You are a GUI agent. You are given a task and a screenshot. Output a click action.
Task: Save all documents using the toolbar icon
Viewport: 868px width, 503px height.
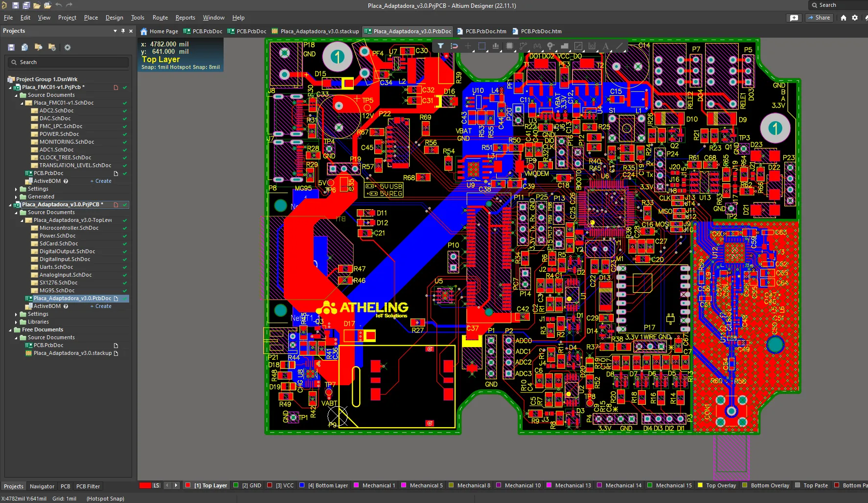click(24, 47)
